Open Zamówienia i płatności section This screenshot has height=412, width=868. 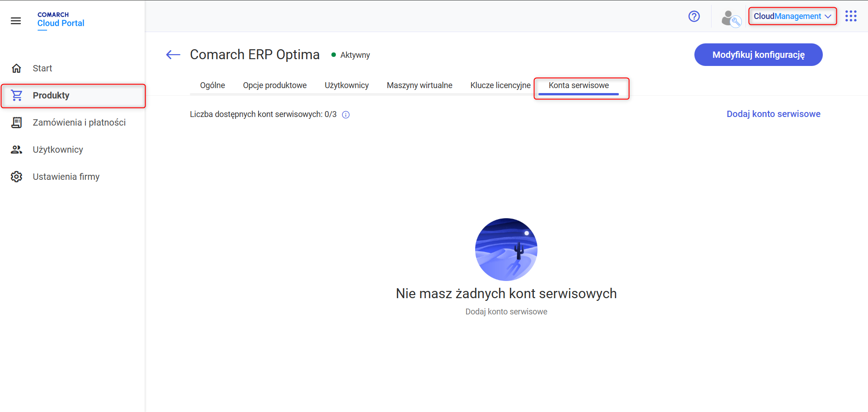point(79,122)
